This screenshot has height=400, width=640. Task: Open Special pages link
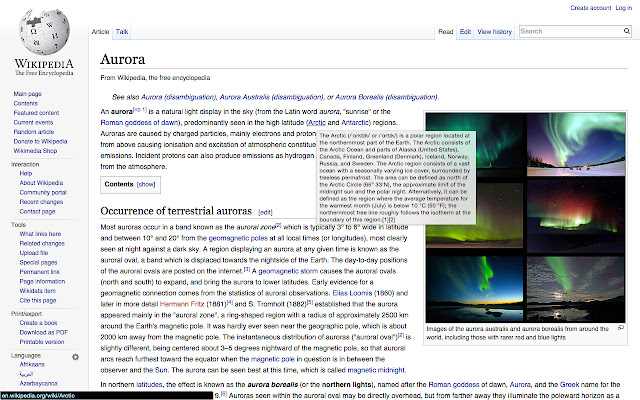coord(38,262)
